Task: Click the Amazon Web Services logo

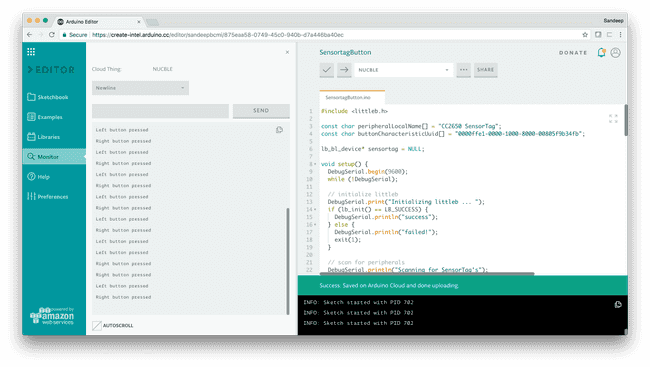Action: (x=52, y=316)
